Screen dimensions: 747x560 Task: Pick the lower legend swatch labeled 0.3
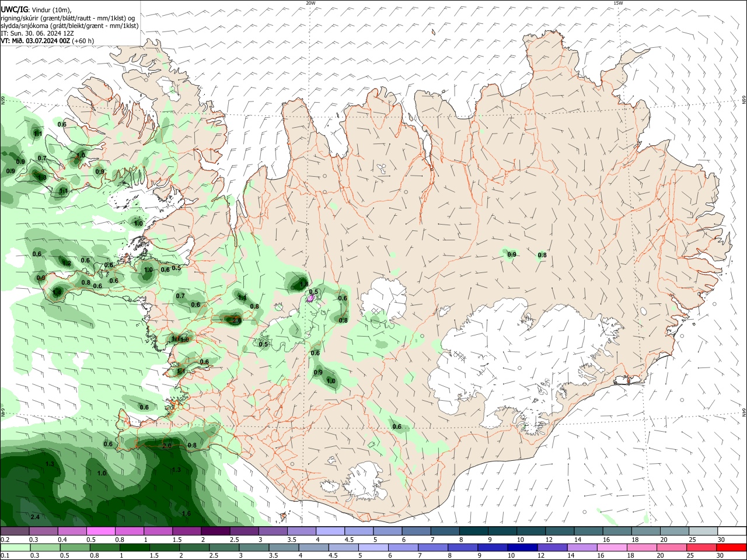coord(45,547)
